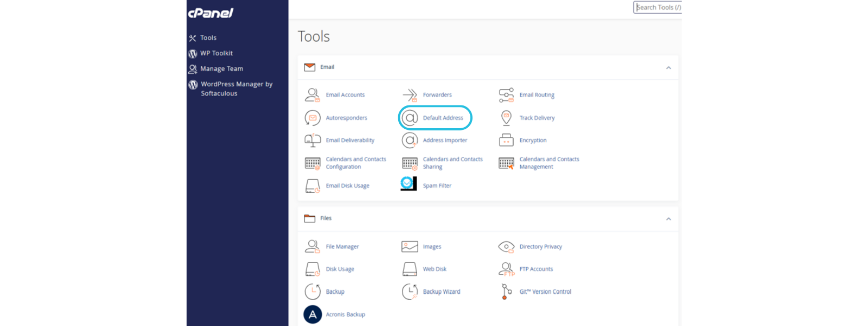Image resolution: width=868 pixels, height=326 pixels.
Task: Open the Forwarders link
Action: [x=437, y=95]
